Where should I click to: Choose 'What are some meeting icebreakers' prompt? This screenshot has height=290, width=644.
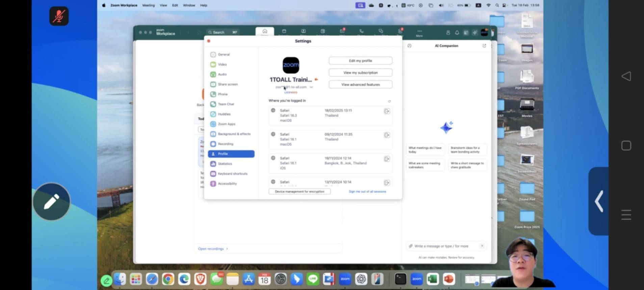[x=425, y=165]
